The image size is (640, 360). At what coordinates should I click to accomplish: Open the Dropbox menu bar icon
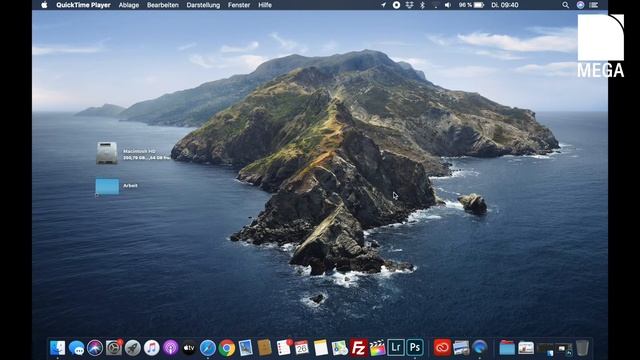(x=409, y=5)
